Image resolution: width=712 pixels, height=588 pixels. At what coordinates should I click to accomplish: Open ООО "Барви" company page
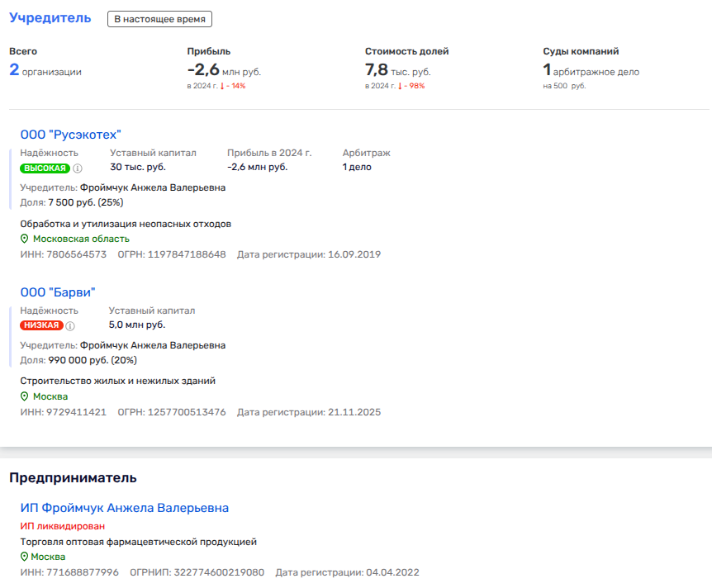tap(58, 292)
